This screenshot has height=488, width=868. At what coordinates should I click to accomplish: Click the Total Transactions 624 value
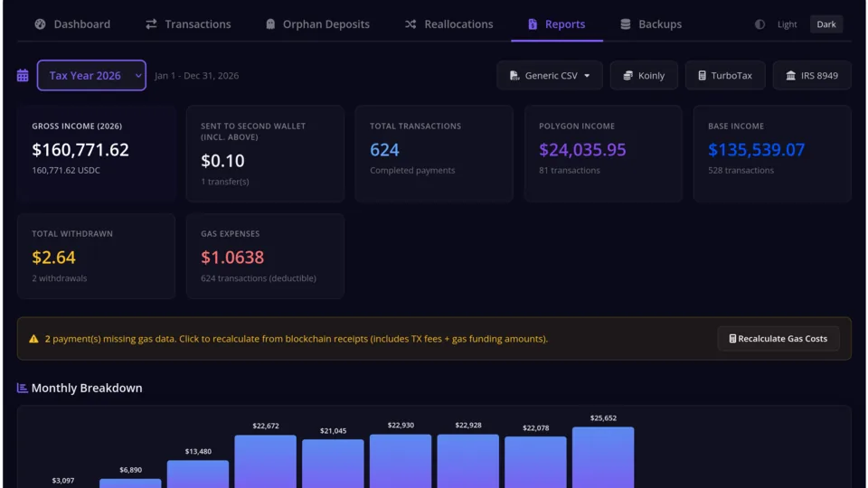point(384,149)
